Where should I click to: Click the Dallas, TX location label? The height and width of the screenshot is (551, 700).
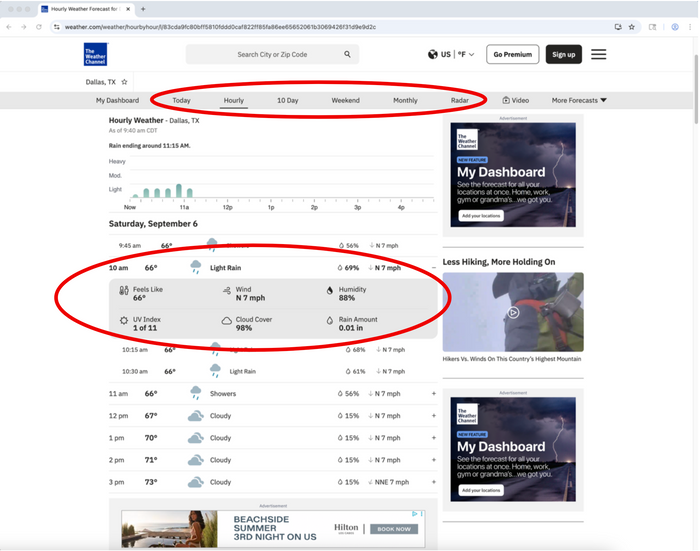(100, 82)
